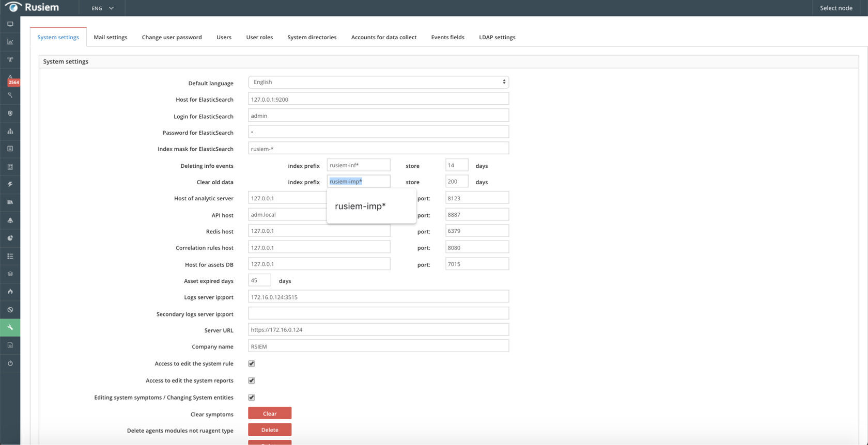
Task: Click the Clear old data store days field
Action: tap(457, 181)
